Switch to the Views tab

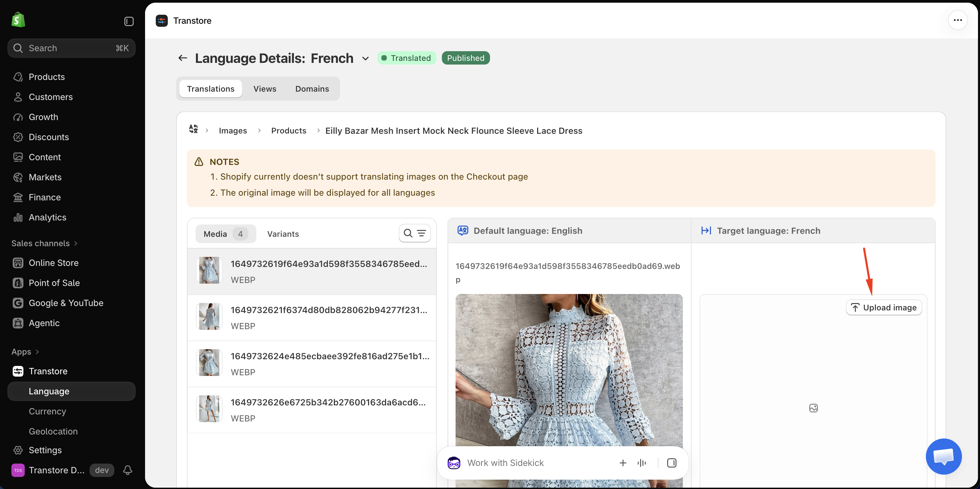coord(265,89)
